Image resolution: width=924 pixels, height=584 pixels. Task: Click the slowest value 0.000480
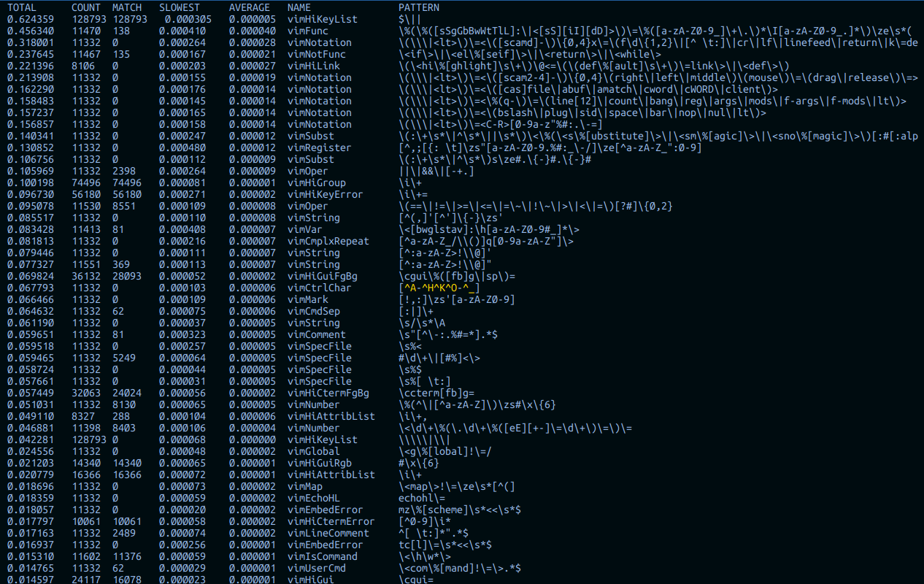click(x=182, y=147)
